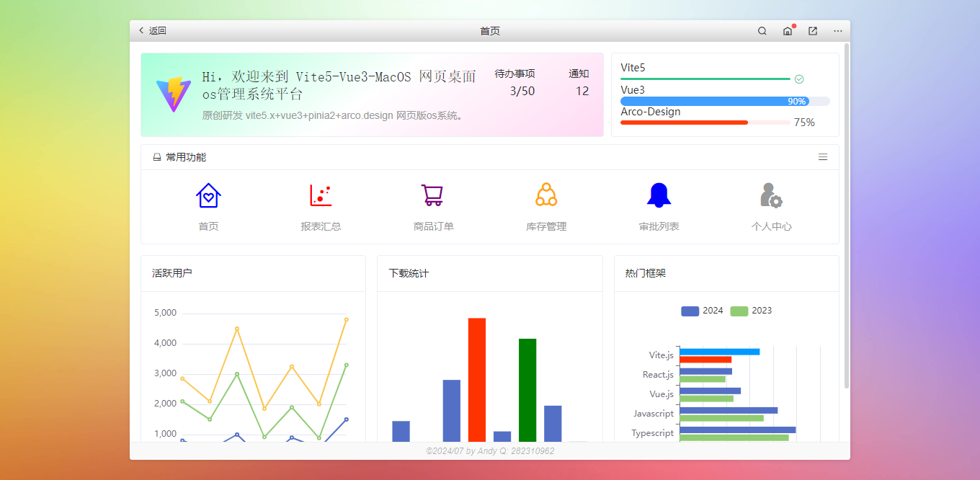Image resolution: width=980 pixels, height=480 pixels.
Task: Click the tall red bar in 下载统计 chart
Action: [x=477, y=380]
